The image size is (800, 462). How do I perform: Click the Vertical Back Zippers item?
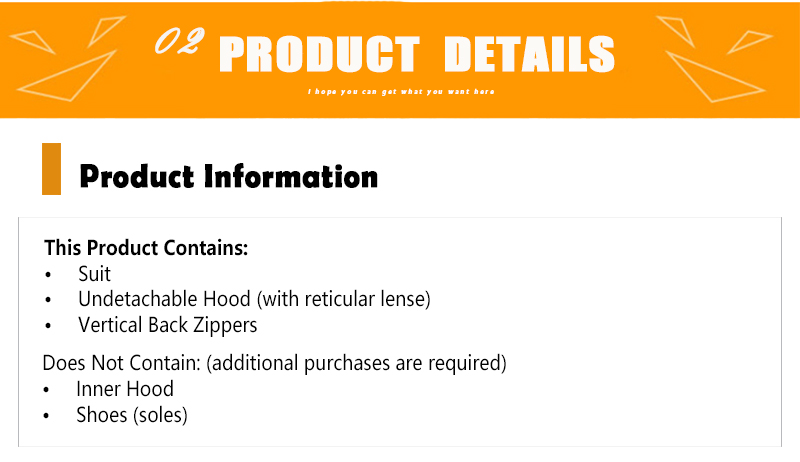(x=167, y=325)
